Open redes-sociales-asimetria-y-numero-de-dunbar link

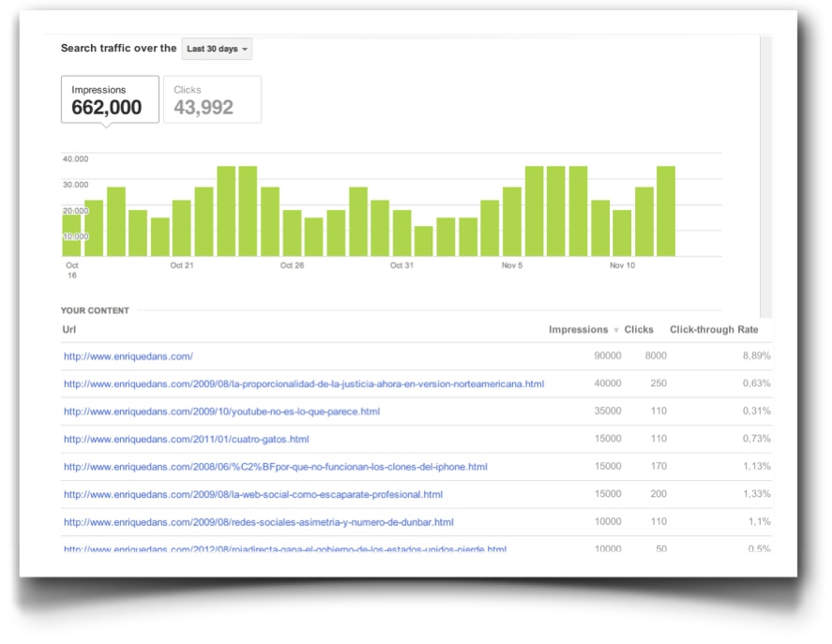(258, 522)
